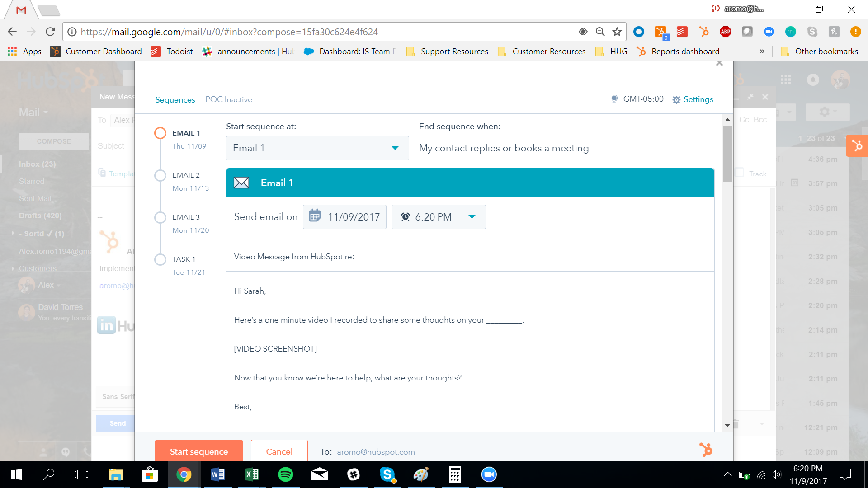The height and width of the screenshot is (488, 868).
Task: Toggle the POC Inactive status button
Action: (x=229, y=99)
